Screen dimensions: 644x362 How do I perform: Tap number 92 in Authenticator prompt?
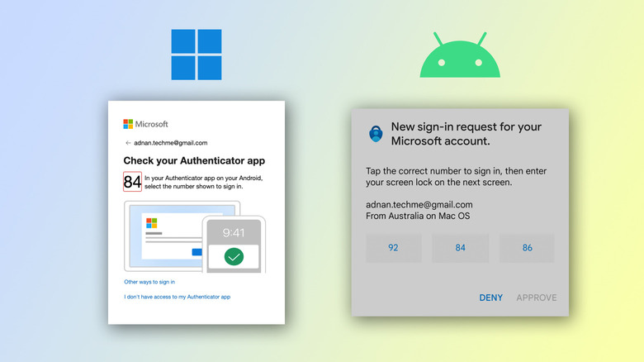pos(394,248)
